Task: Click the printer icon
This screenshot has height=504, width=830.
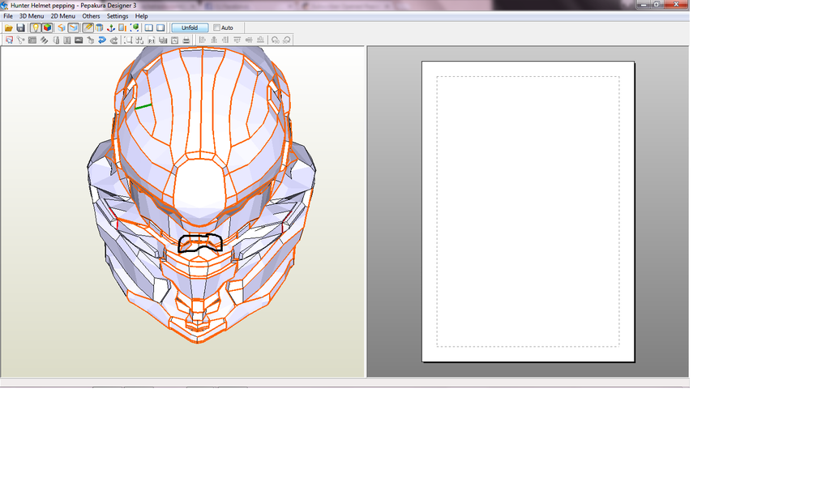Action: (x=186, y=41)
